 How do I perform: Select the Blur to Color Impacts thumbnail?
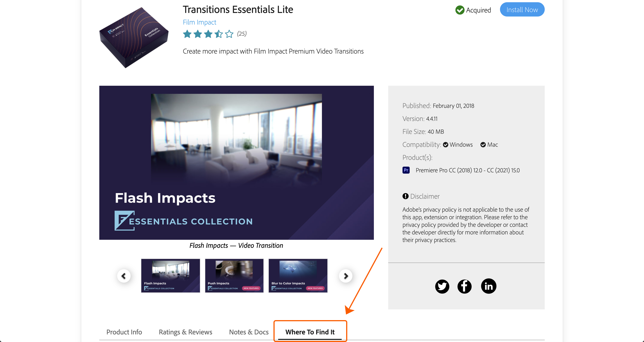298,276
